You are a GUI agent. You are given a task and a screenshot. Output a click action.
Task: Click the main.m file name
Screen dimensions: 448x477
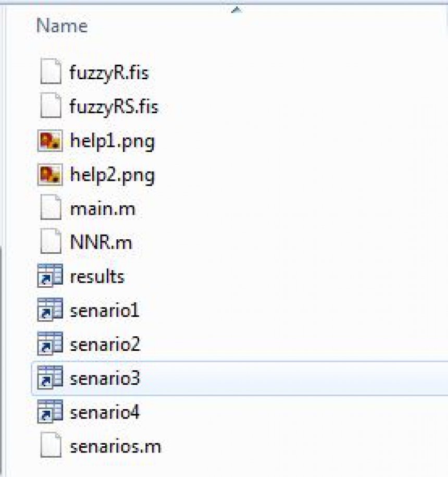coord(103,209)
